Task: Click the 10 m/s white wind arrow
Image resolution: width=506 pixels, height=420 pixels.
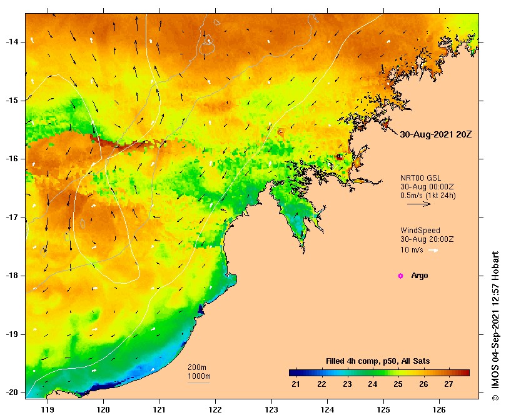Action: [x=433, y=250]
